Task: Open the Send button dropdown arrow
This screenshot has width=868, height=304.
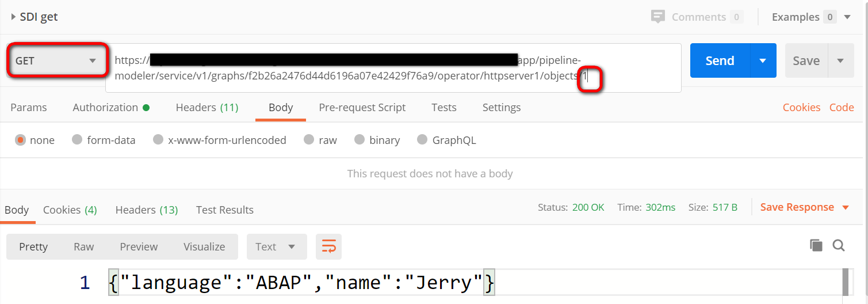Action: 763,60
